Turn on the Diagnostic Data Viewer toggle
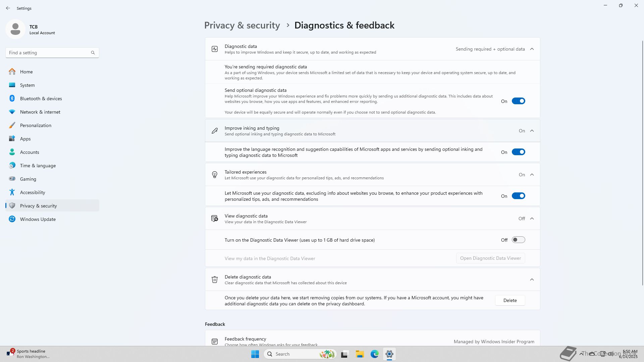The width and height of the screenshot is (644, 362). click(x=518, y=240)
